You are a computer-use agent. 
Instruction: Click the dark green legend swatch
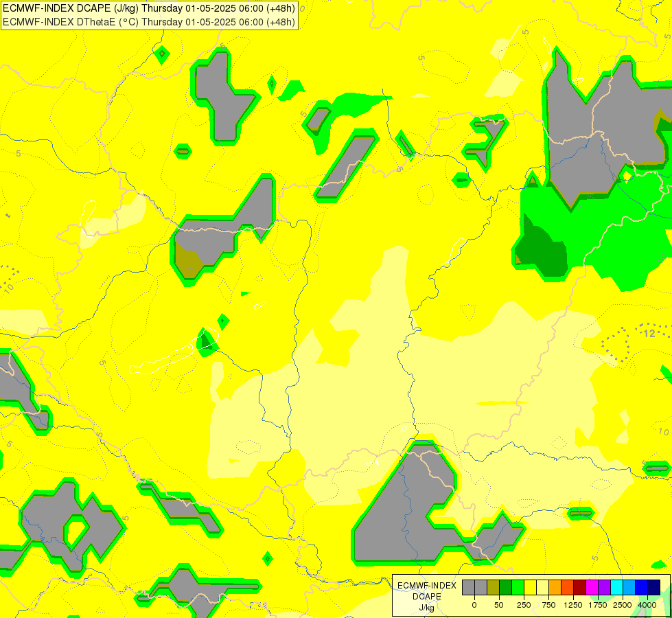tap(506, 588)
